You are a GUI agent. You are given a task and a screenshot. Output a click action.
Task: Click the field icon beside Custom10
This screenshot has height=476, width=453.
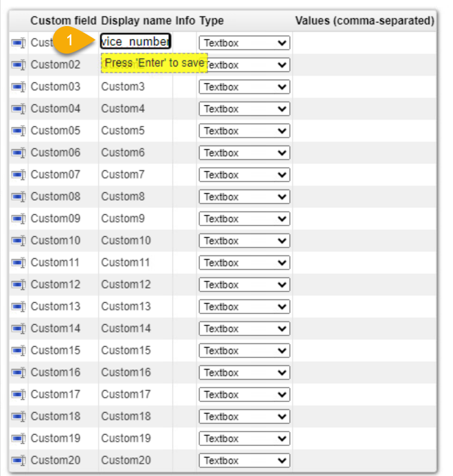point(19,240)
